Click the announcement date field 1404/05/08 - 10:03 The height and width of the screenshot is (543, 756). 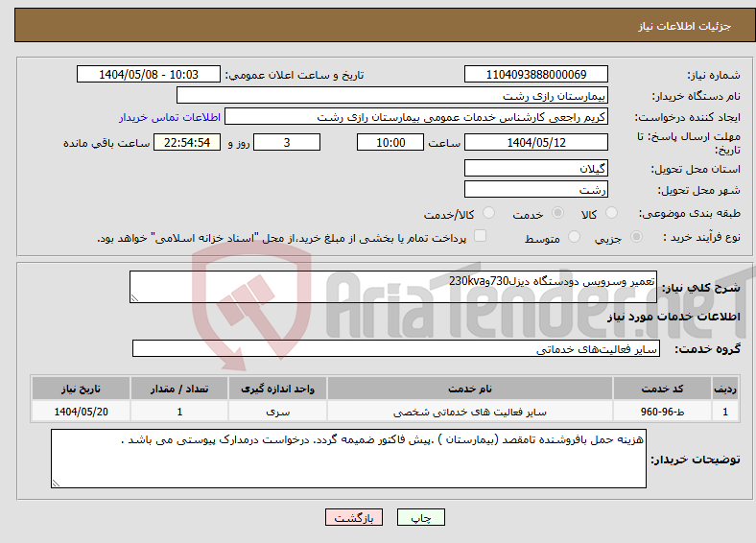pyautogui.click(x=149, y=74)
